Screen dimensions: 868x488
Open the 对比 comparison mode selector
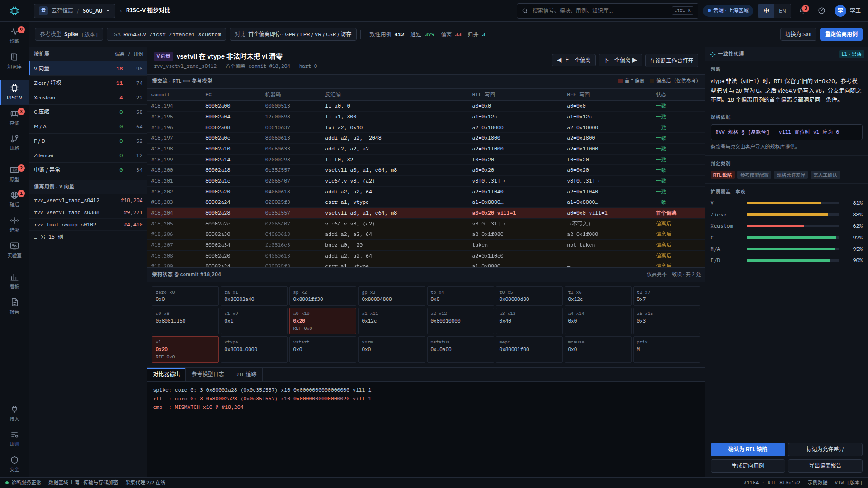[x=293, y=34]
